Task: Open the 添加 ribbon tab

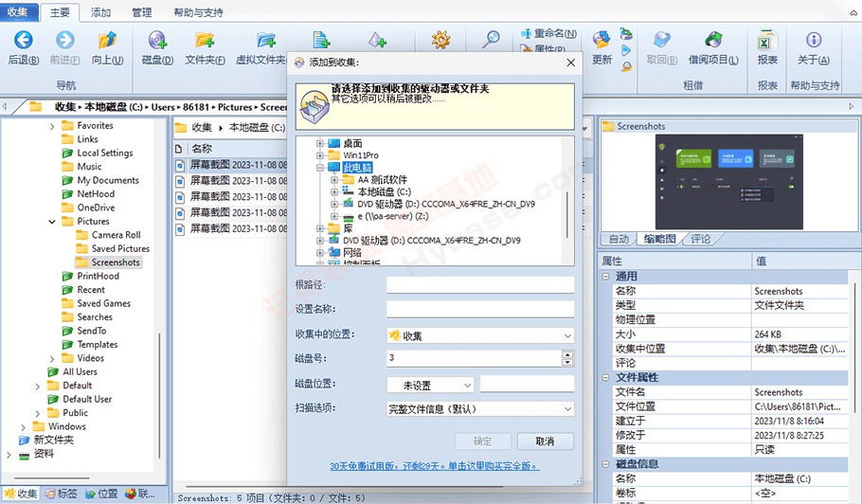Action: (x=100, y=12)
